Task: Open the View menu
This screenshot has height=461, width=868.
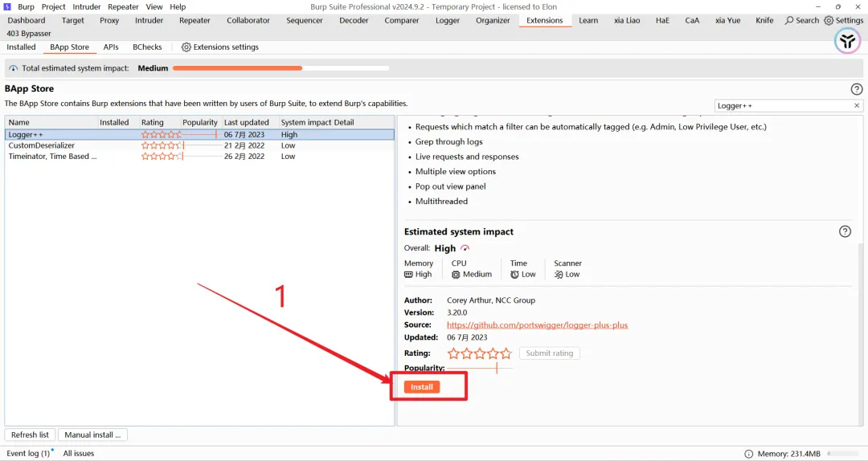Action: [154, 6]
